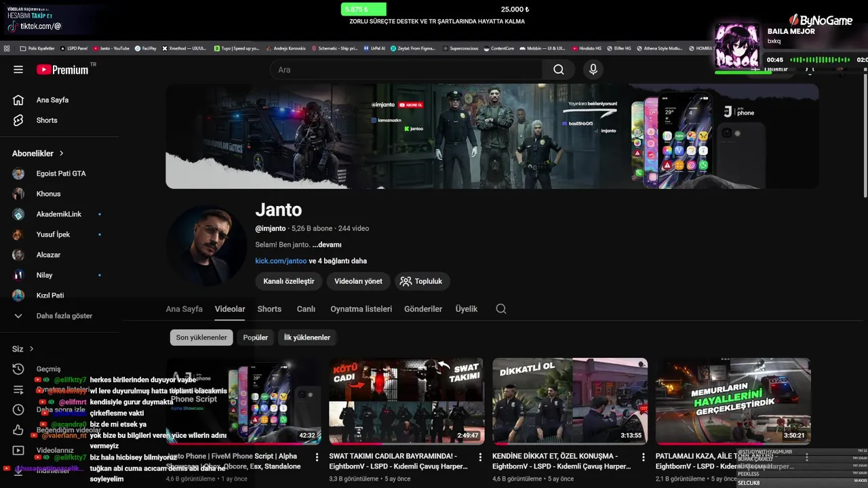Open the ContentCore bookmark
The width and height of the screenshot is (868, 488).
point(499,49)
